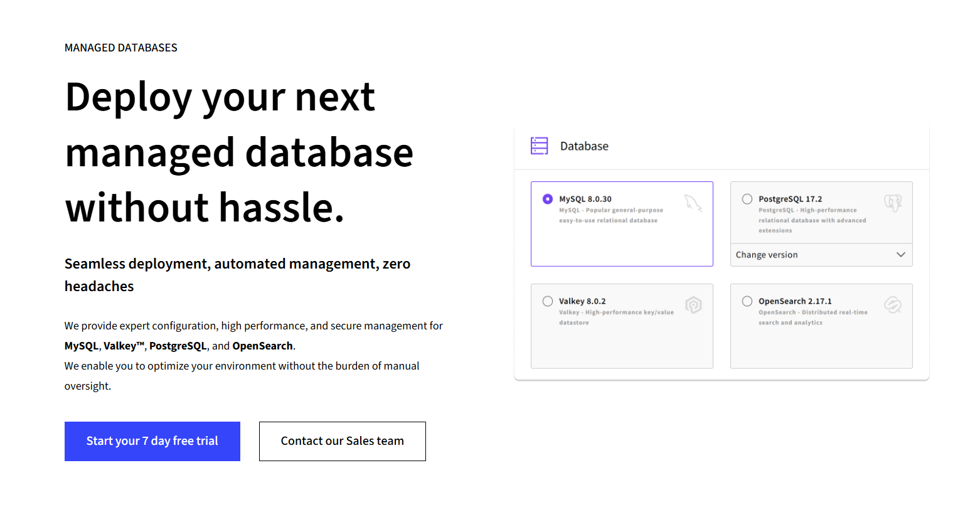Open the Change version dropdown
The width and height of the screenshot is (980, 517).
821,255
